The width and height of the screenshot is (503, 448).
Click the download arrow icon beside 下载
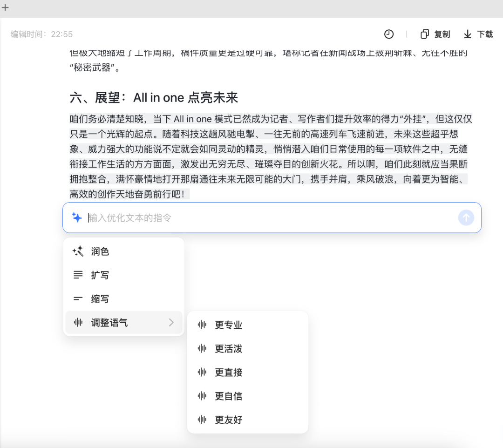[467, 34]
